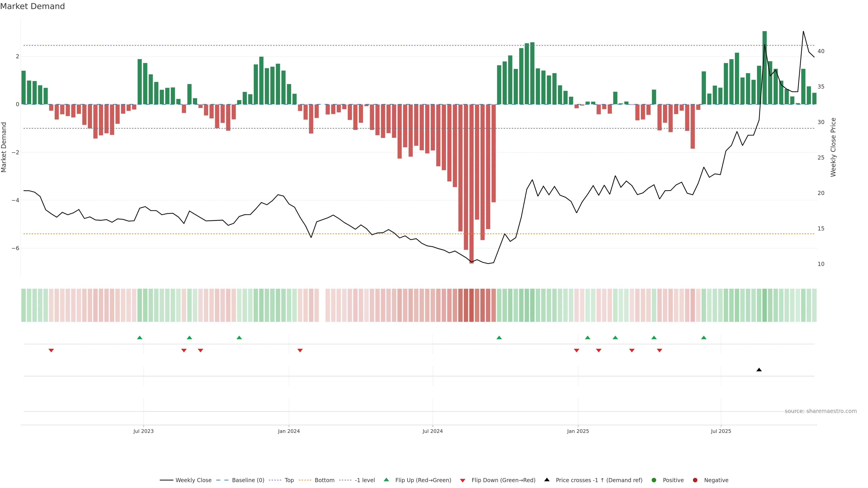
Task: Click the Market Demand chart title
Action: [x=32, y=6]
